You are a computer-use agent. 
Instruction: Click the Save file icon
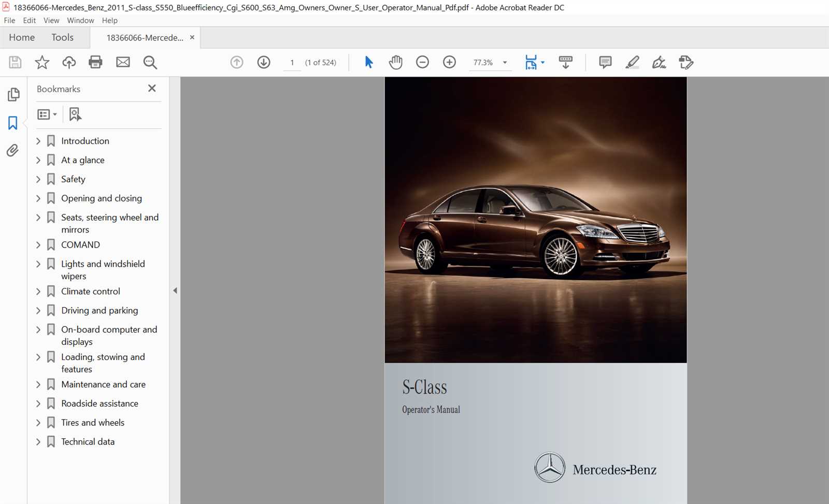15,63
